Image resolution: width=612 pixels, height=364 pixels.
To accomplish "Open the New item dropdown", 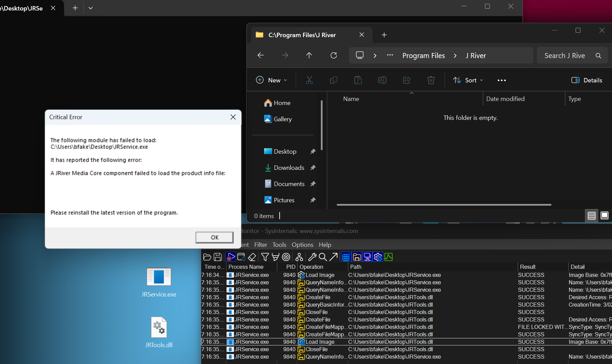I will click(272, 80).
